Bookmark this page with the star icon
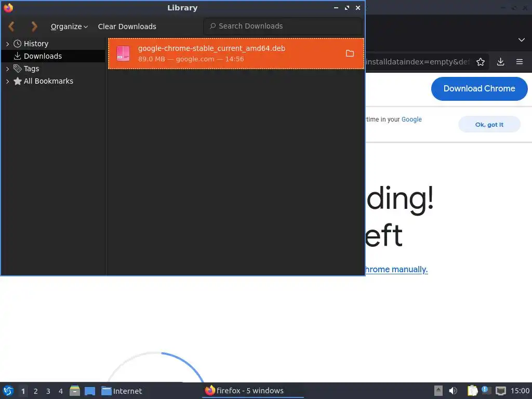532x399 pixels. [x=481, y=62]
